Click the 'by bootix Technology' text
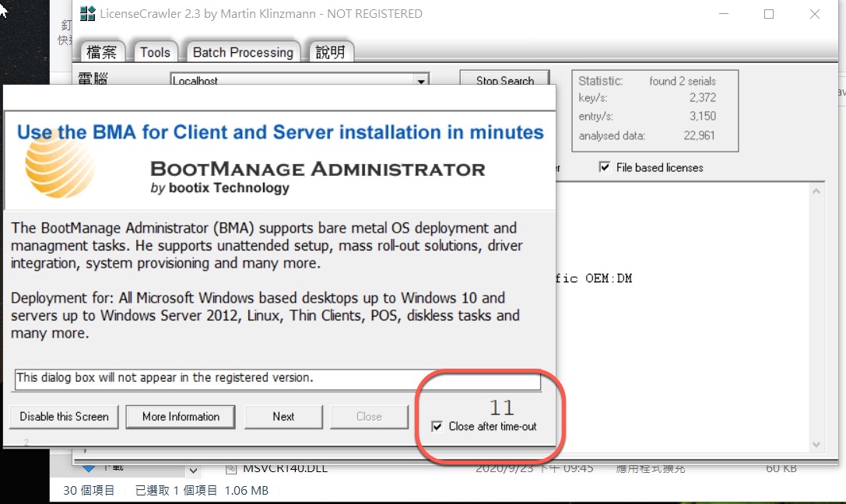Screen dimensions: 846x504 (x=220, y=188)
